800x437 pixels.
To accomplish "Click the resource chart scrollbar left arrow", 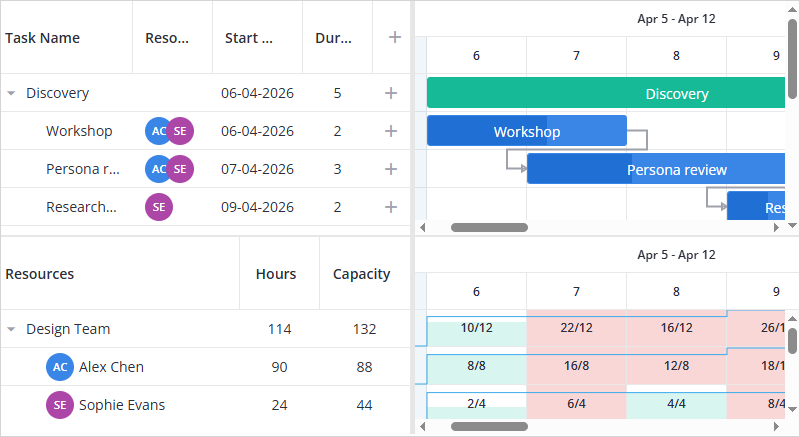I will 422,426.
